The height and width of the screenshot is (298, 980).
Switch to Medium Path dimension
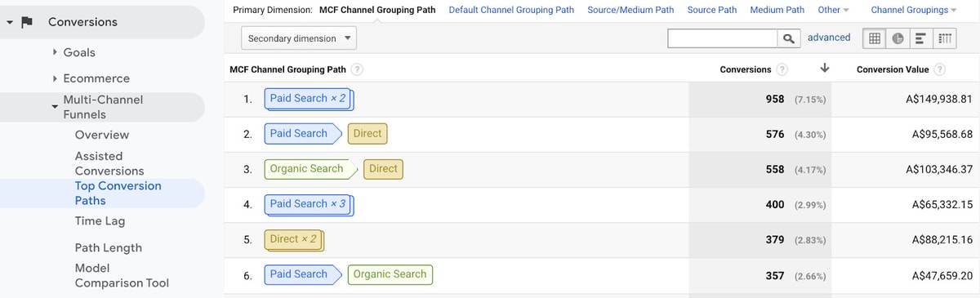(777, 10)
